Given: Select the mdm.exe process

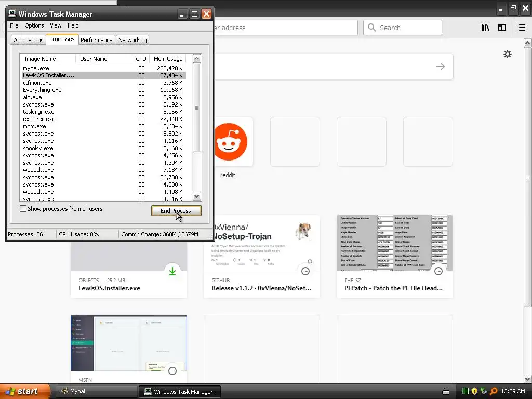Looking at the screenshot, I should [103, 126].
